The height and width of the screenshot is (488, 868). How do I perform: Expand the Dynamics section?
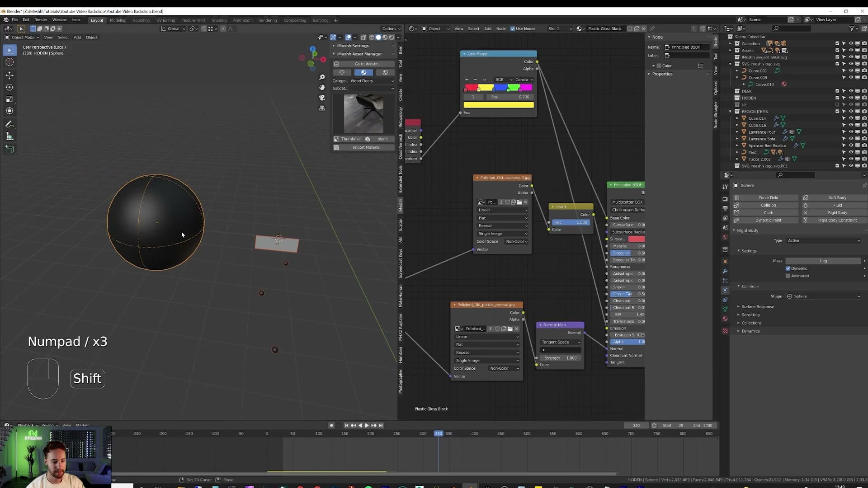tap(750, 331)
